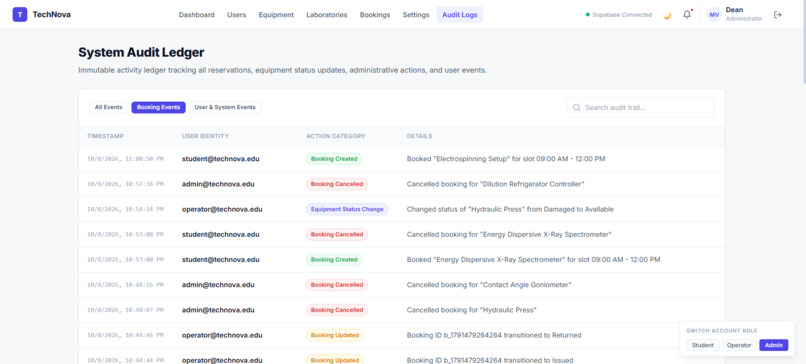
Task: Click the Equipment Status Change badge
Action: 347,209
